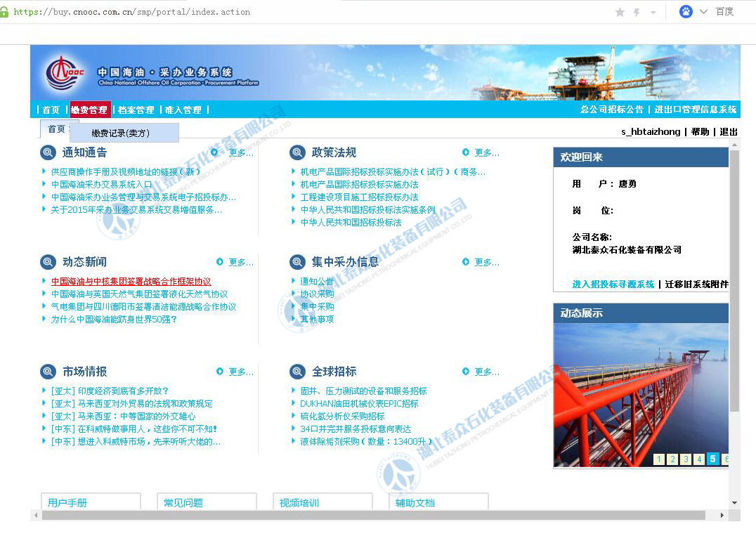
Task: Open the 迁移旧系统附件 link
Action: pyautogui.click(x=697, y=284)
